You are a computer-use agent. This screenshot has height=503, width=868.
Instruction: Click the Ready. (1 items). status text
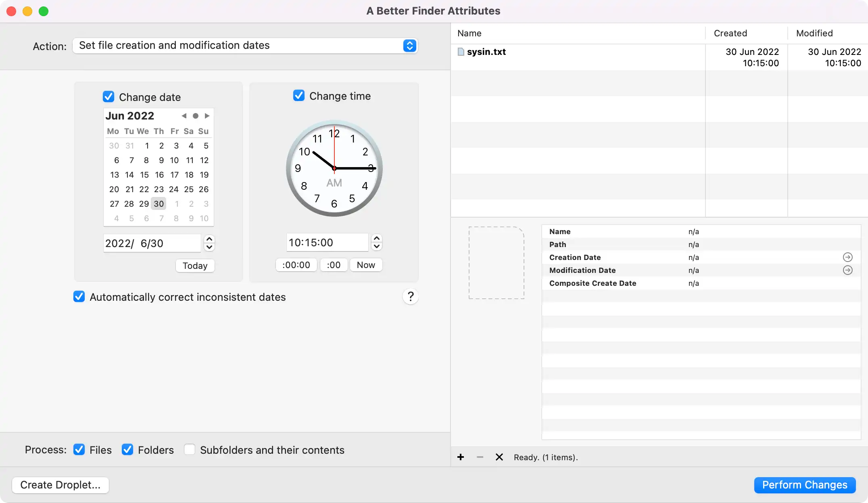tap(546, 457)
